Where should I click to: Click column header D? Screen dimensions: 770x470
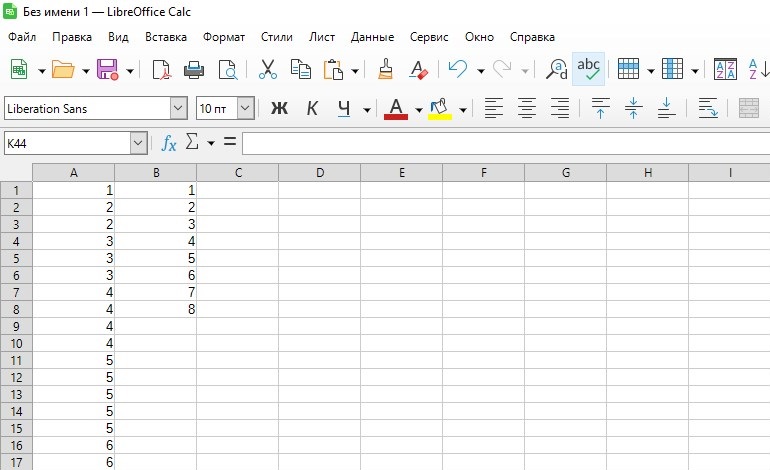click(x=320, y=173)
